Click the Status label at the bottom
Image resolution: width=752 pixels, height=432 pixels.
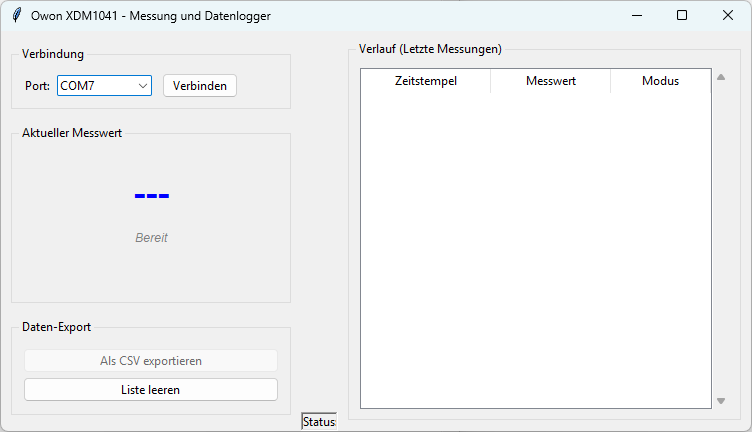click(x=319, y=421)
